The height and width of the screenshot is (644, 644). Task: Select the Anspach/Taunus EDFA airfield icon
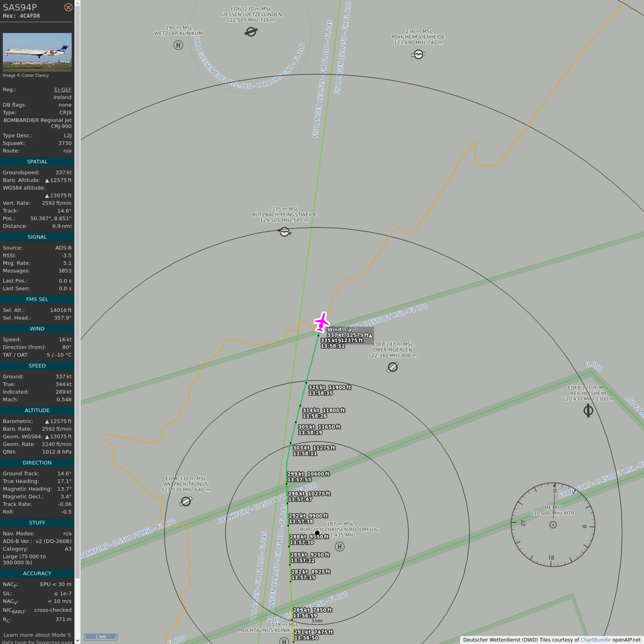tap(186, 501)
